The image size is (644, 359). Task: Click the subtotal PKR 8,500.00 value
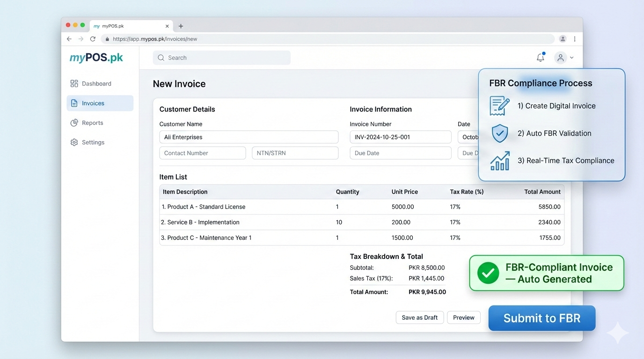426,268
